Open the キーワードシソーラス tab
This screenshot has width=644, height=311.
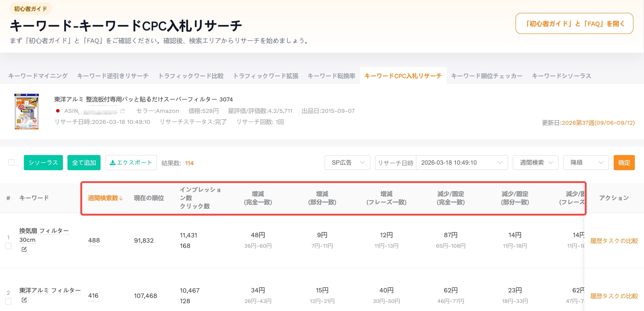click(562, 76)
